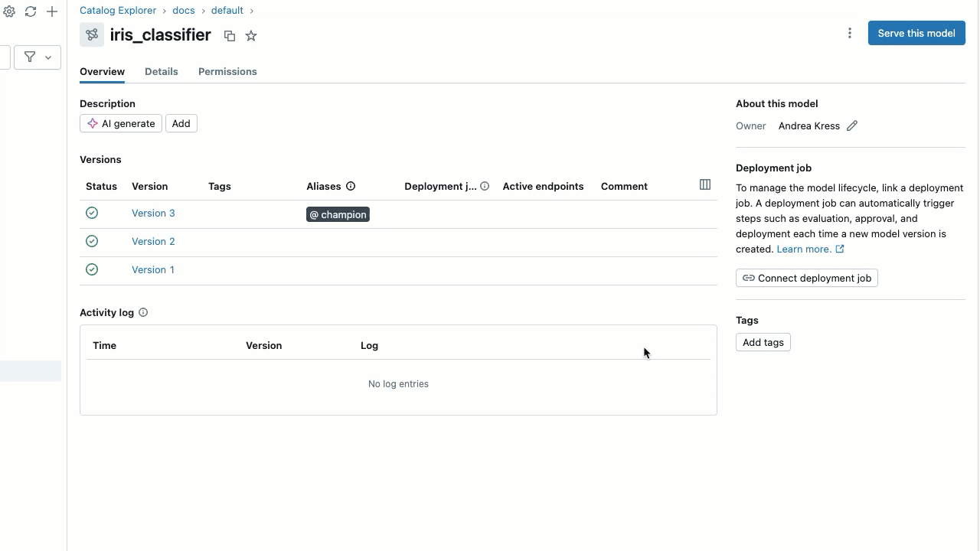
Task: Click the info icon next to Aliases column
Action: 350,186
